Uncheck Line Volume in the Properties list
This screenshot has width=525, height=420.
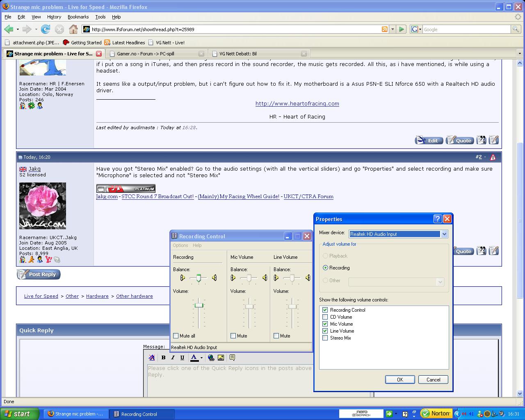click(325, 331)
